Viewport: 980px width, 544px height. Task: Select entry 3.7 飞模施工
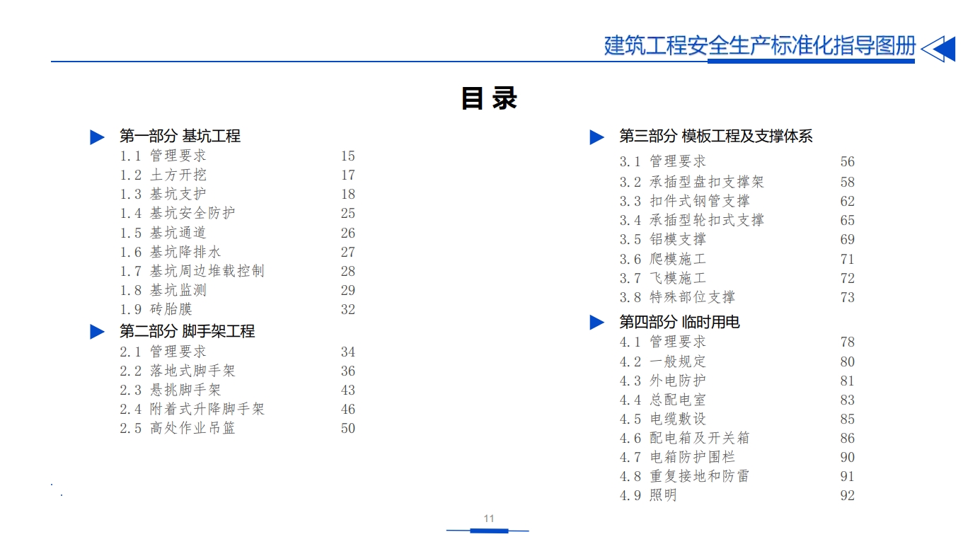(x=663, y=278)
